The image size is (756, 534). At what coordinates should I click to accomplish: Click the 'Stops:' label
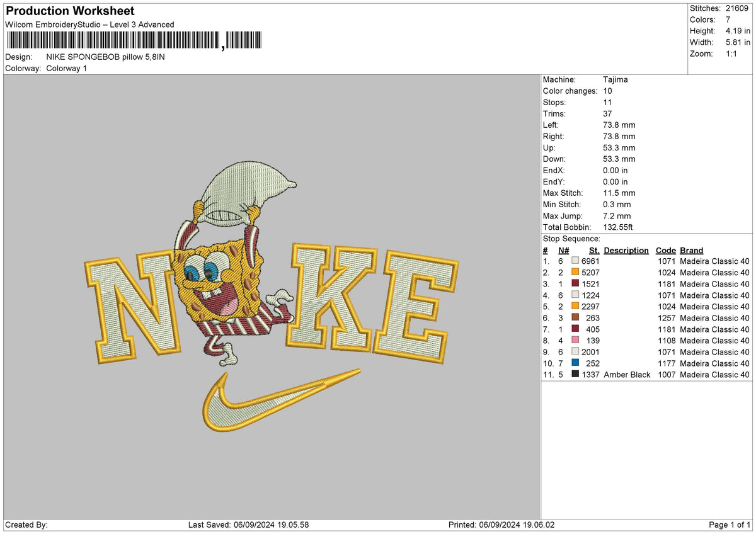[x=554, y=103]
